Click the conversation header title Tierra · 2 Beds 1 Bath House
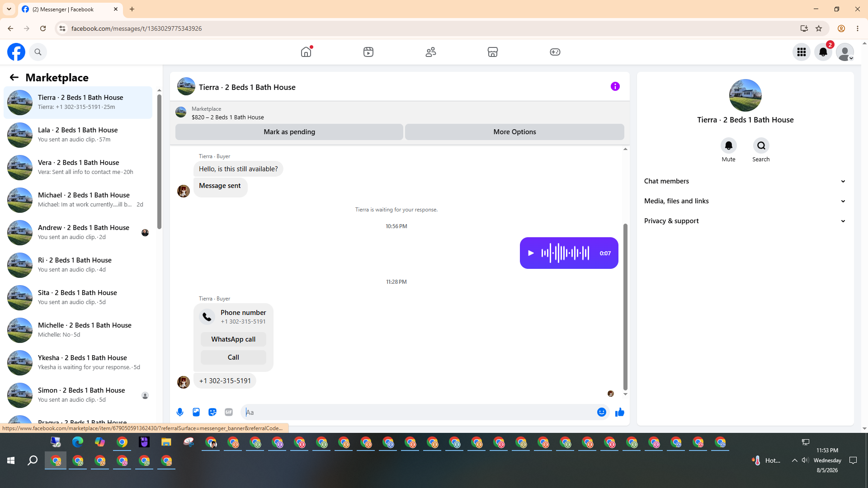Viewport: 868px width, 488px height. [x=247, y=87]
